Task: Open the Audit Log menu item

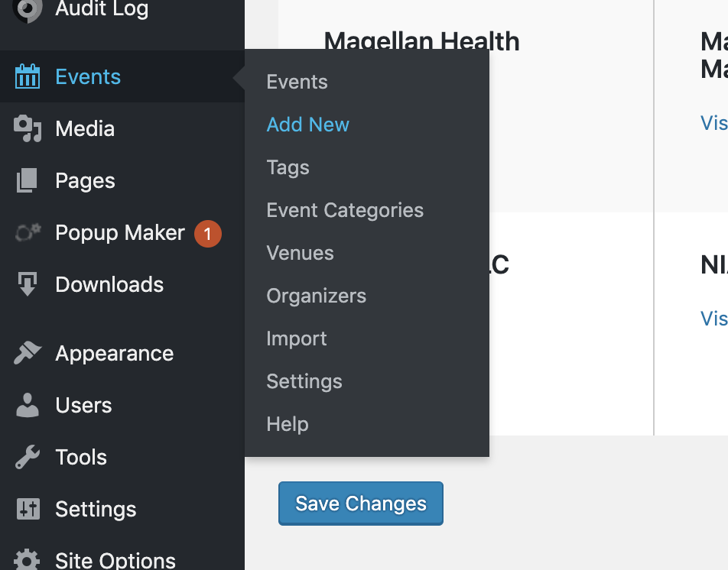Action: [x=102, y=8]
